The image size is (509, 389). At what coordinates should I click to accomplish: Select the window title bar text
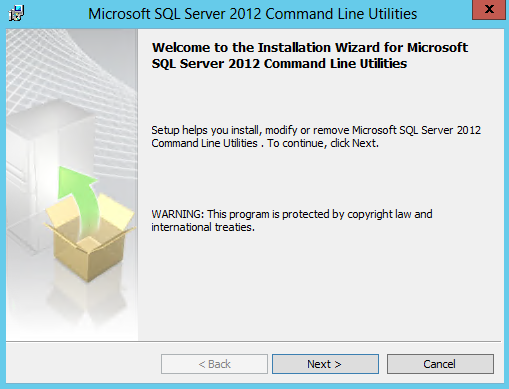tap(252, 14)
